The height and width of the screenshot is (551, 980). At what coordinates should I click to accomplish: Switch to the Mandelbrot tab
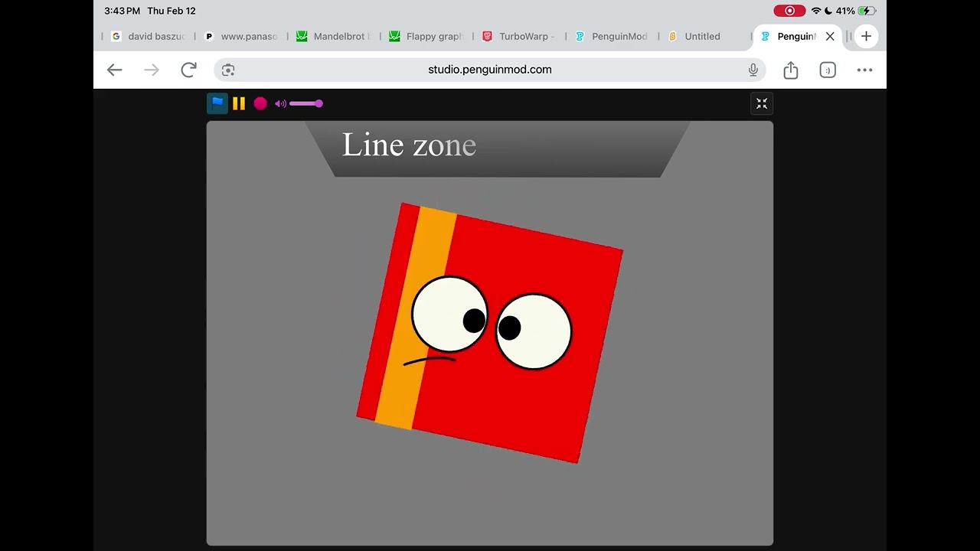tap(333, 36)
